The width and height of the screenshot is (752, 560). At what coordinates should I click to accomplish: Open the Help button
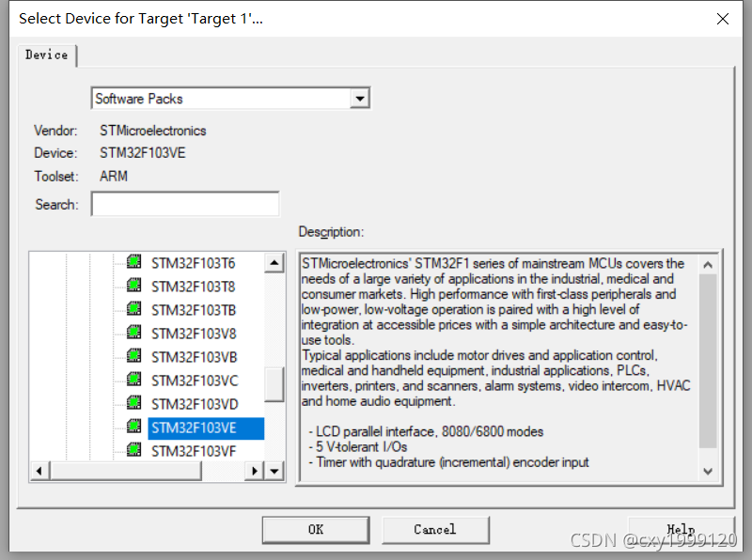pyautogui.click(x=681, y=530)
